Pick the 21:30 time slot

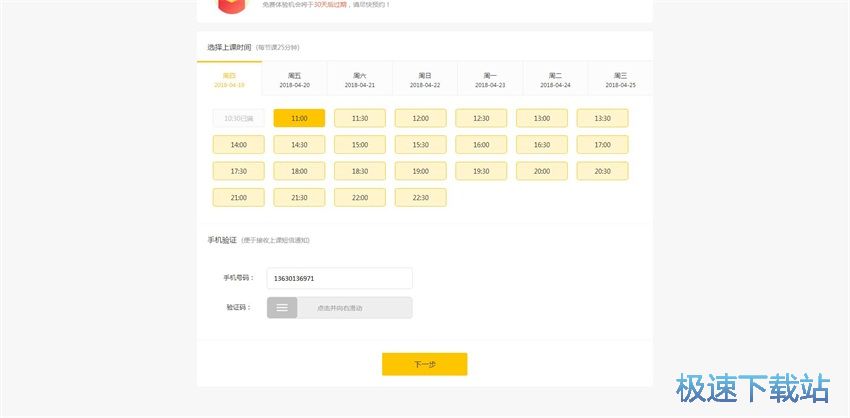point(299,198)
